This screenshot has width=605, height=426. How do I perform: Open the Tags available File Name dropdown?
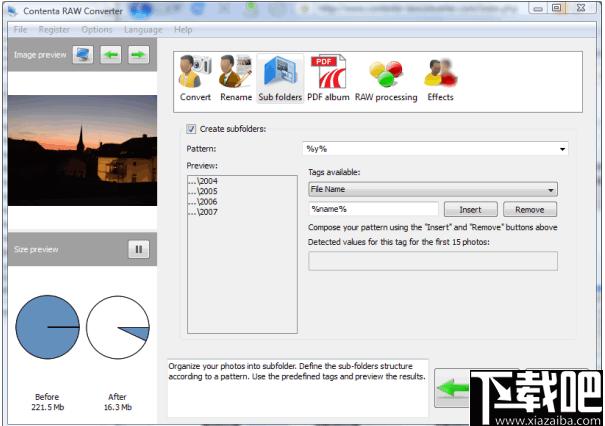pyautogui.click(x=433, y=189)
